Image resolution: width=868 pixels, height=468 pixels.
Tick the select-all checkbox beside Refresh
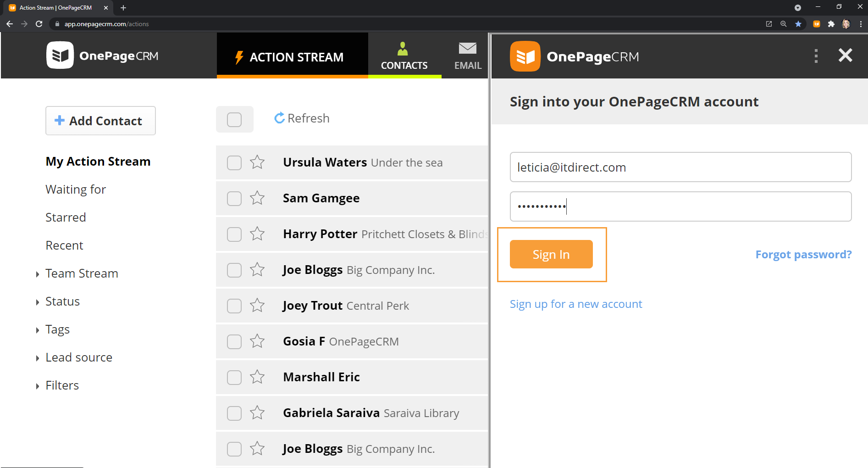(x=234, y=120)
